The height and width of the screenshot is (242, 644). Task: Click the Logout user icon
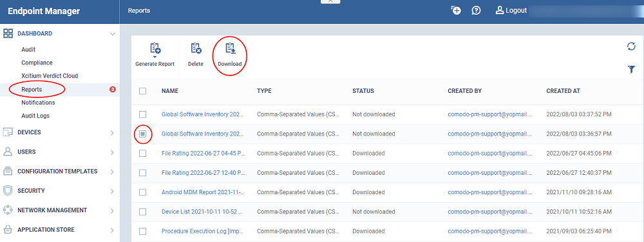tap(500, 11)
